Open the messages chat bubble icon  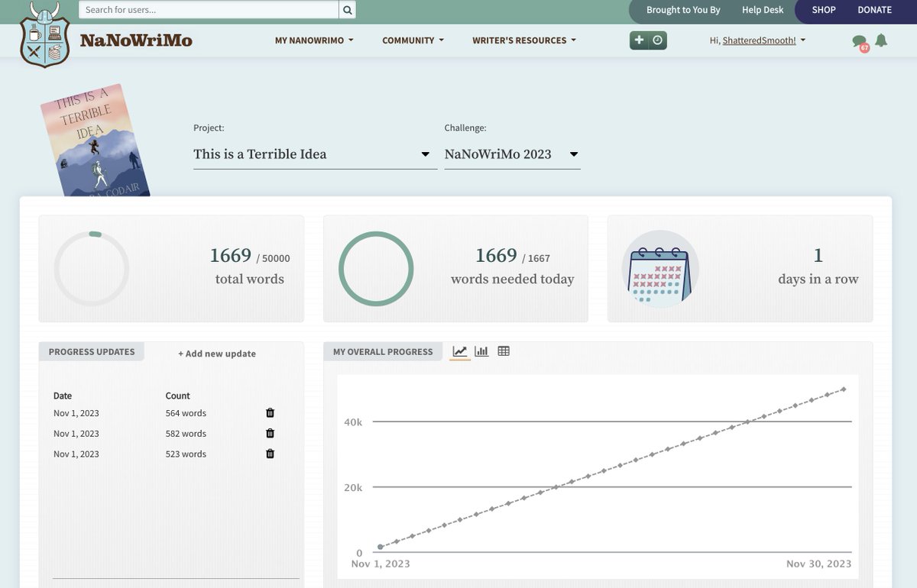click(860, 42)
